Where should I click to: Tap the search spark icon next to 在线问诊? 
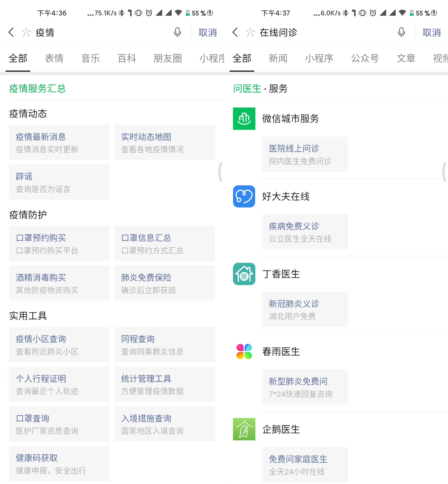[250, 32]
